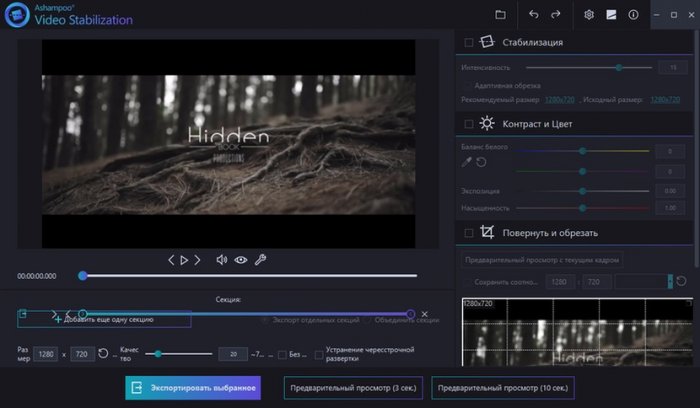Tick the Устранение чересстрочной развертки checkbox
The height and width of the screenshot is (408, 700).
pyautogui.click(x=318, y=354)
